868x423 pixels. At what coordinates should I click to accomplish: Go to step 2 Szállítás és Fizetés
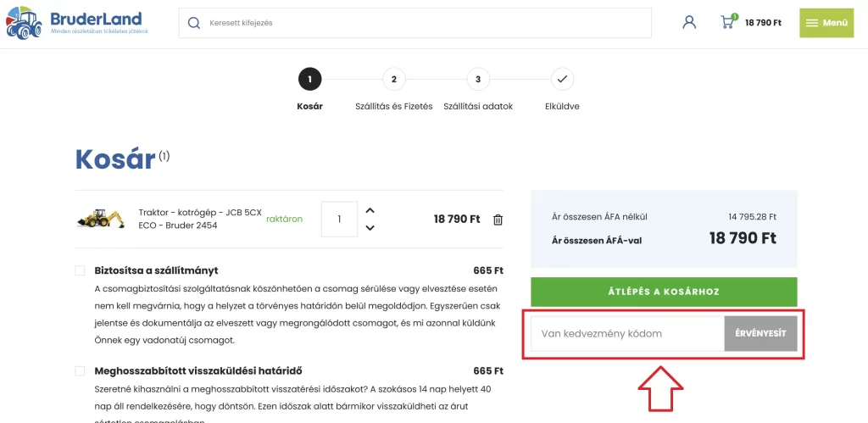394,79
